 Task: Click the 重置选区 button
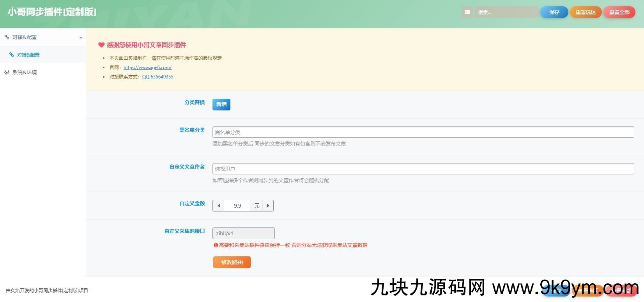[x=586, y=12]
